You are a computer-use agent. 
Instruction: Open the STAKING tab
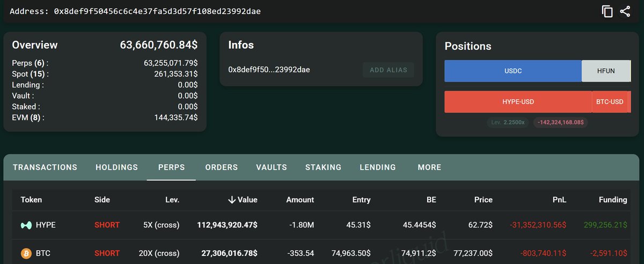[323, 167]
